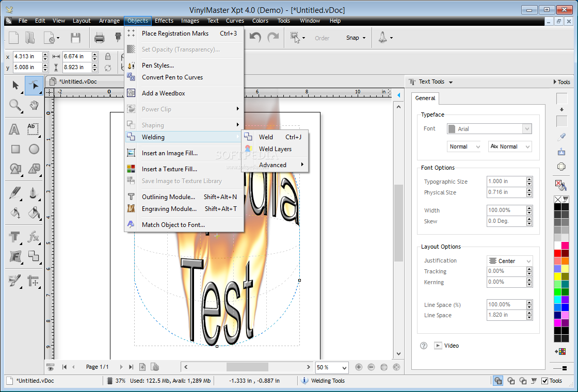Select the pencil drawing tool

click(15, 192)
